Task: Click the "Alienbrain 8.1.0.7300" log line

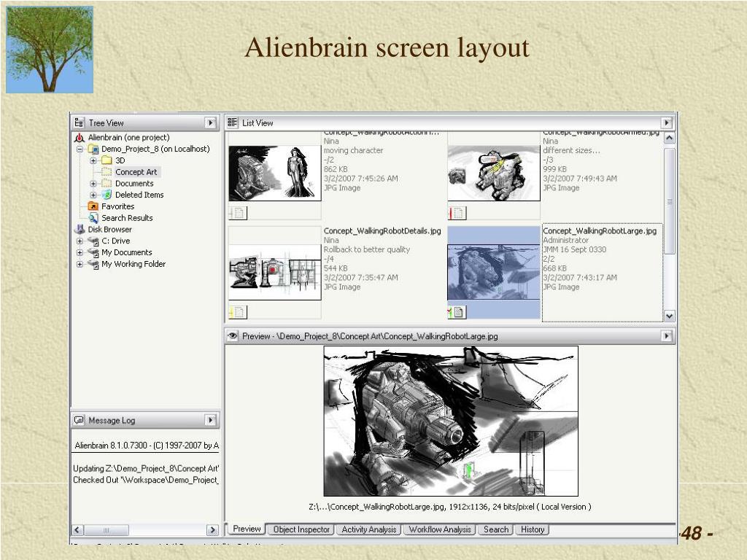Action: [x=146, y=446]
